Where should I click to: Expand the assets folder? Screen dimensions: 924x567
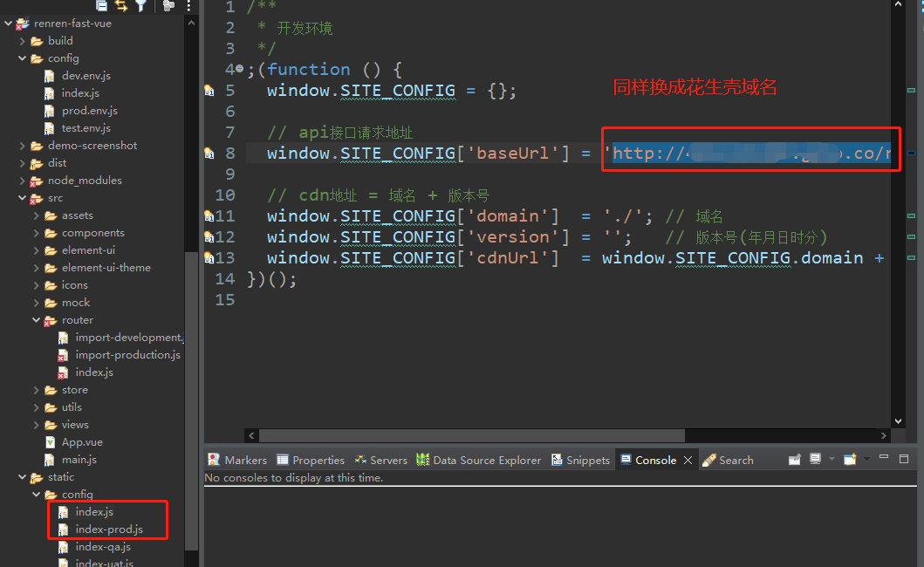point(37,215)
